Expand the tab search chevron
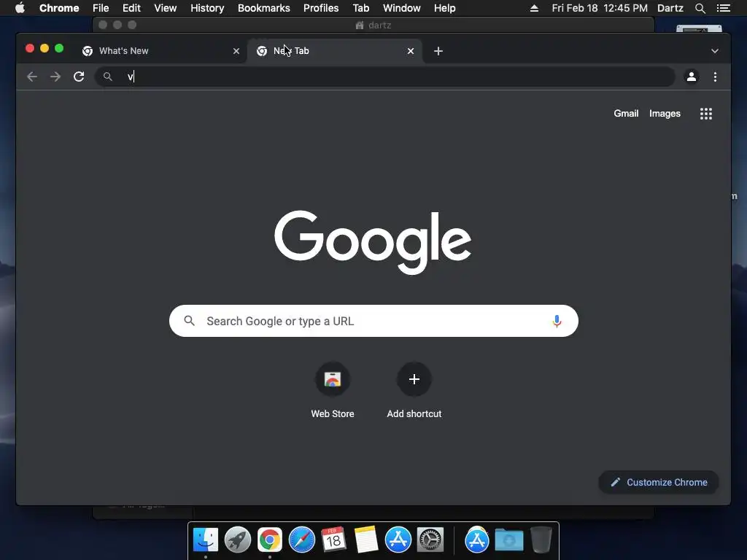Screen dimensions: 747x560 (715, 51)
